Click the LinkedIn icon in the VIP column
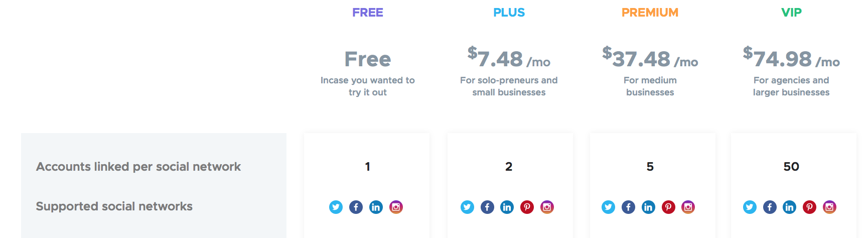Screen dimensions: 868x238 pyautogui.click(x=790, y=207)
